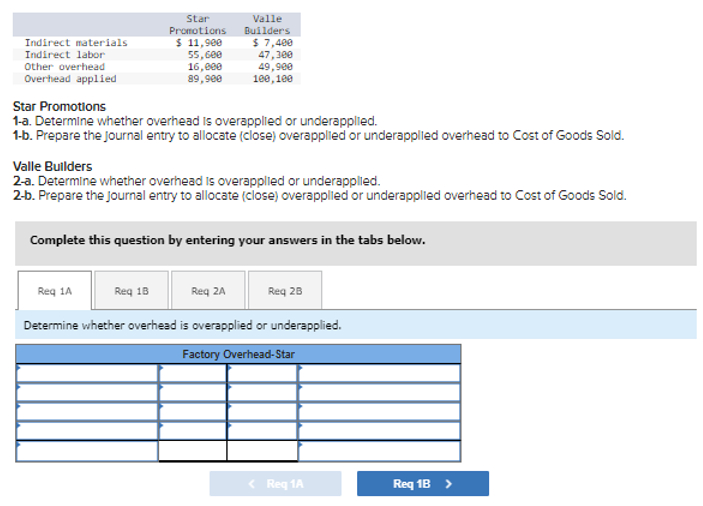Select first row left label cell in Factory Overhead table

pos(87,373)
